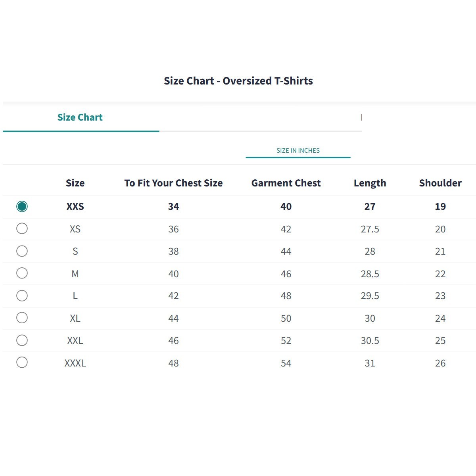Click the 'S' size label
The width and height of the screenshot is (476, 476).
pyautogui.click(x=75, y=251)
